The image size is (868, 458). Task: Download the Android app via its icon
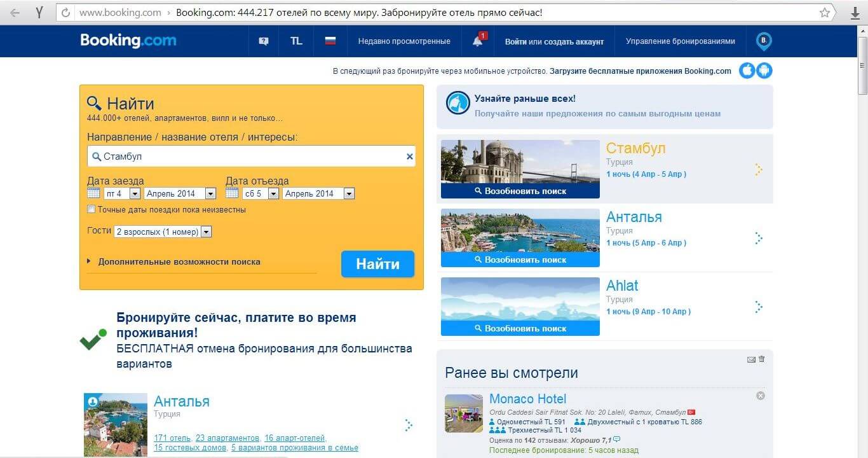(764, 71)
